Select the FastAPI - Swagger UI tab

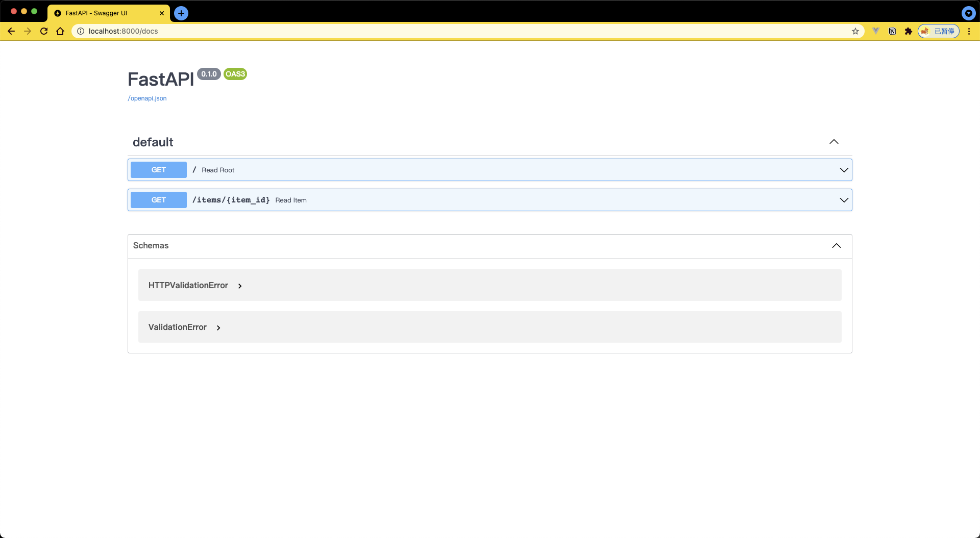[109, 13]
